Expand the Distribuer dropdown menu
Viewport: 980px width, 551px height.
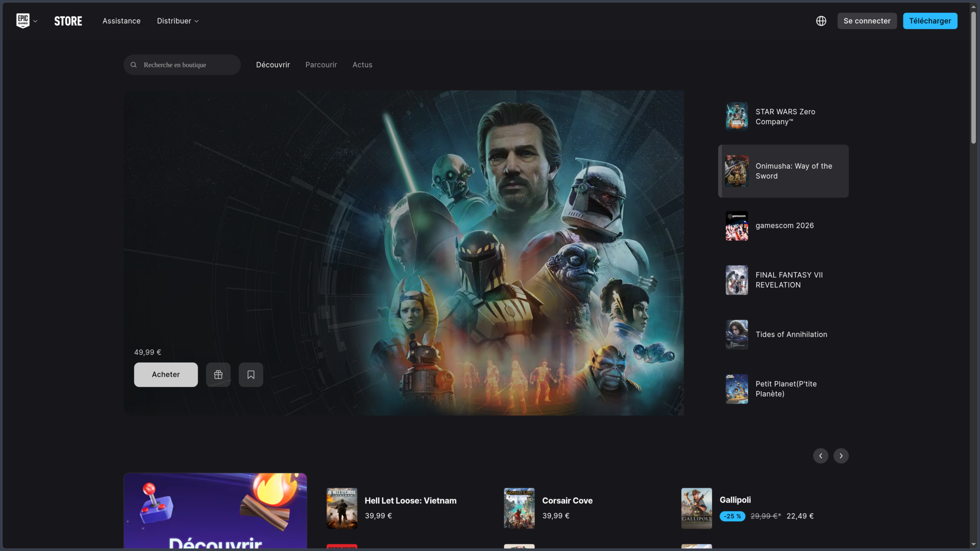click(x=178, y=21)
